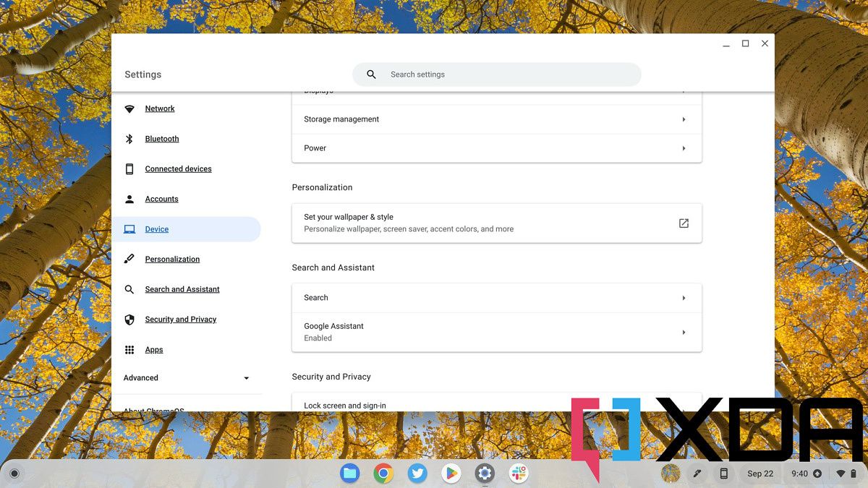Select the Personalization brush icon

129,259
